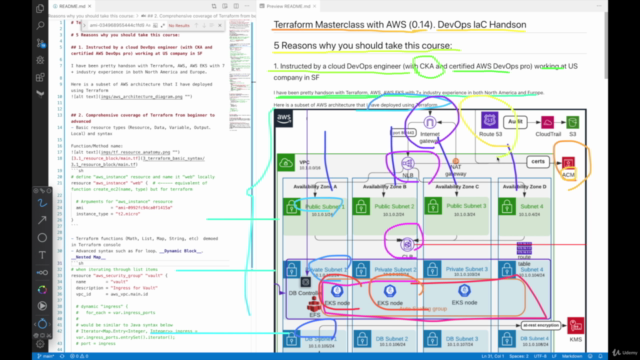
Task: Click CloudTrail icon in AWS diagram
Action: 547,122
